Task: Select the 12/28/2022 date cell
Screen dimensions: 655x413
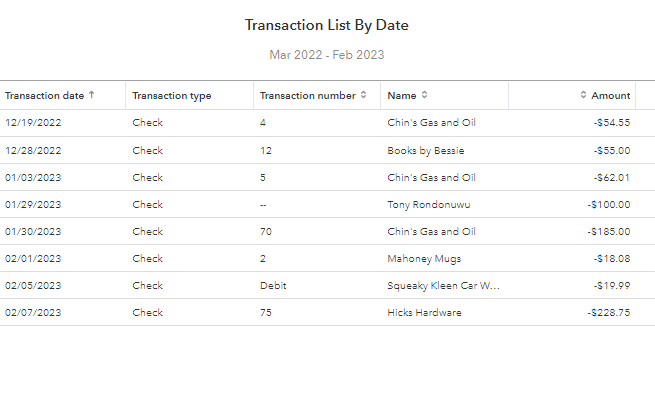Action: [33, 150]
